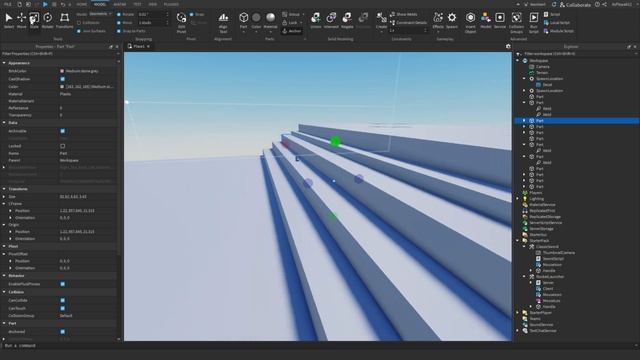Collapse the ClassicSword tool node

click(524, 247)
